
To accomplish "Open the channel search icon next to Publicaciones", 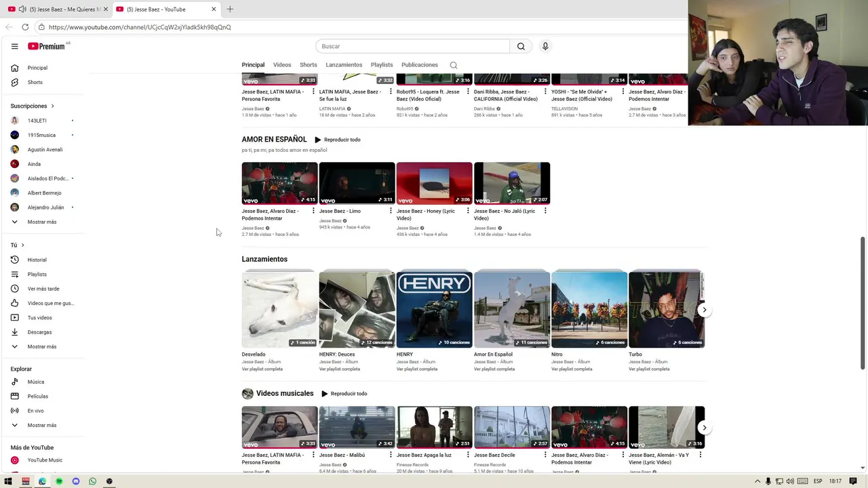I will point(454,65).
